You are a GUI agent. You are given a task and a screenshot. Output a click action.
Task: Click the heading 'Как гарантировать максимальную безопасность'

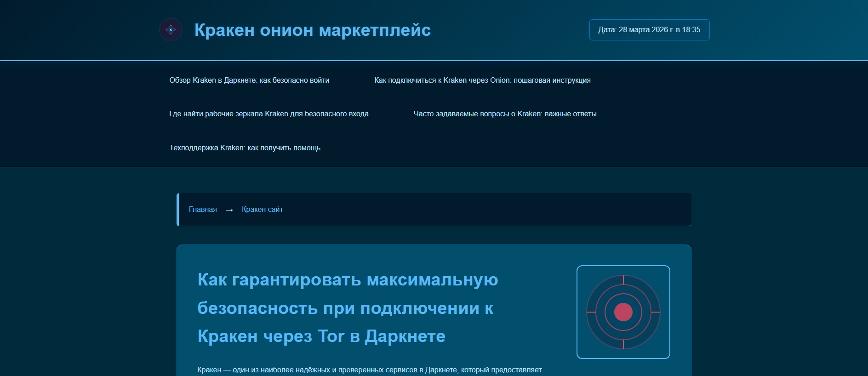click(x=348, y=308)
